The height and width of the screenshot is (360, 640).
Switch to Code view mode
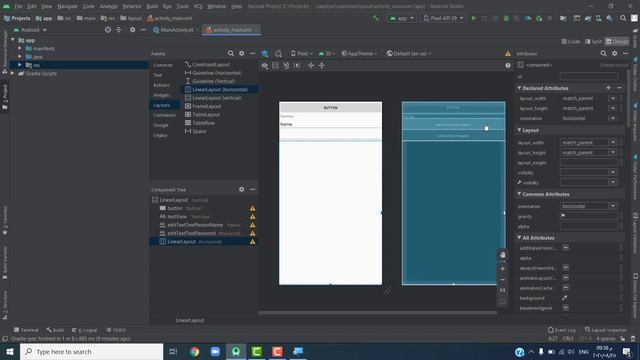coord(571,42)
